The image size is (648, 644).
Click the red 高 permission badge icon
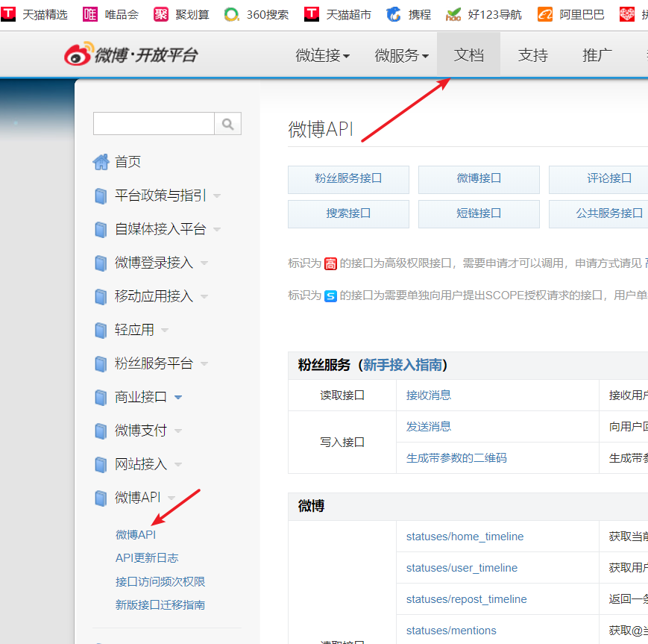(330, 263)
